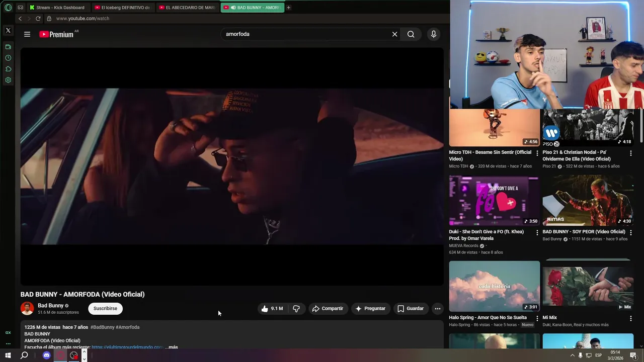Open options for Duki video
This screenshot has width=644, height=362.
pos(537,232)
